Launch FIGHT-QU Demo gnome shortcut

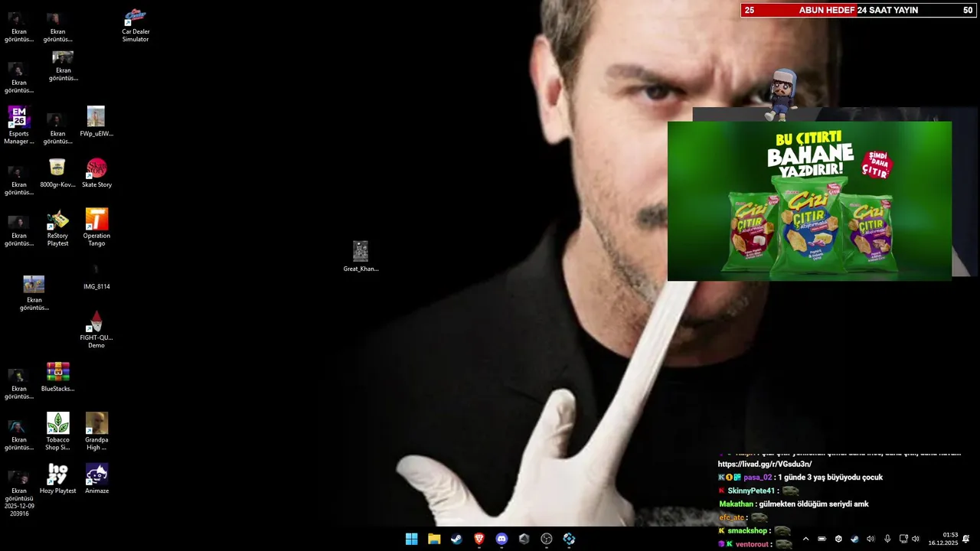(x=96, y=330)
